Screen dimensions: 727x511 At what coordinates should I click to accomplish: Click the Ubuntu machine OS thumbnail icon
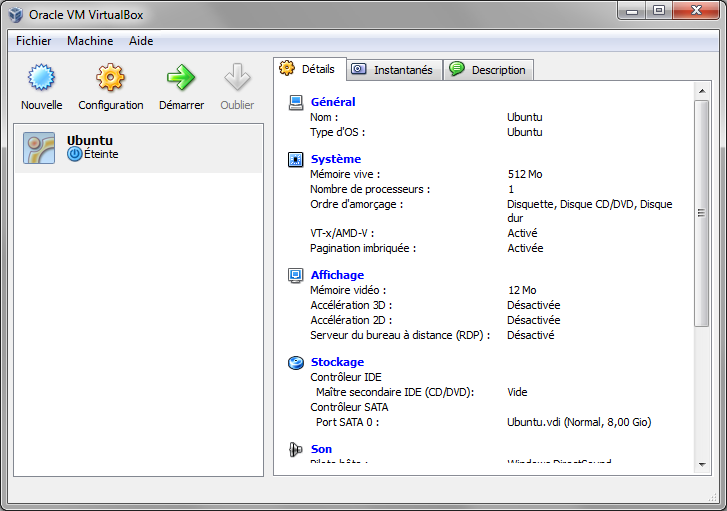tap(38, 148)
